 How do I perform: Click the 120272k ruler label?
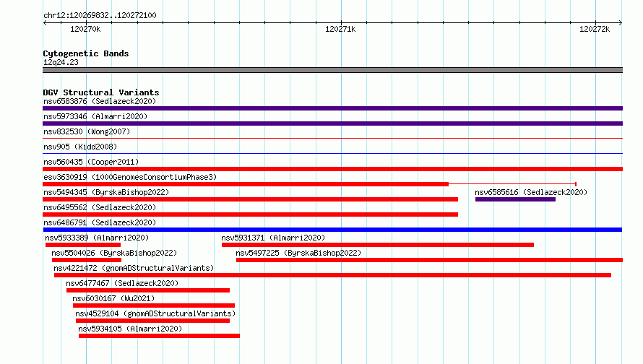point(595,29)
